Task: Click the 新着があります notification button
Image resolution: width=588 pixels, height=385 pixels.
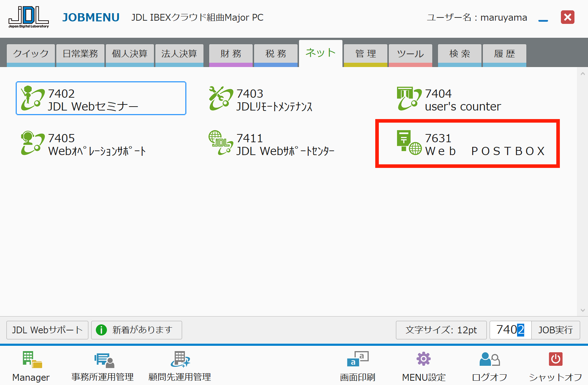Action: click(x=136, y=330)
